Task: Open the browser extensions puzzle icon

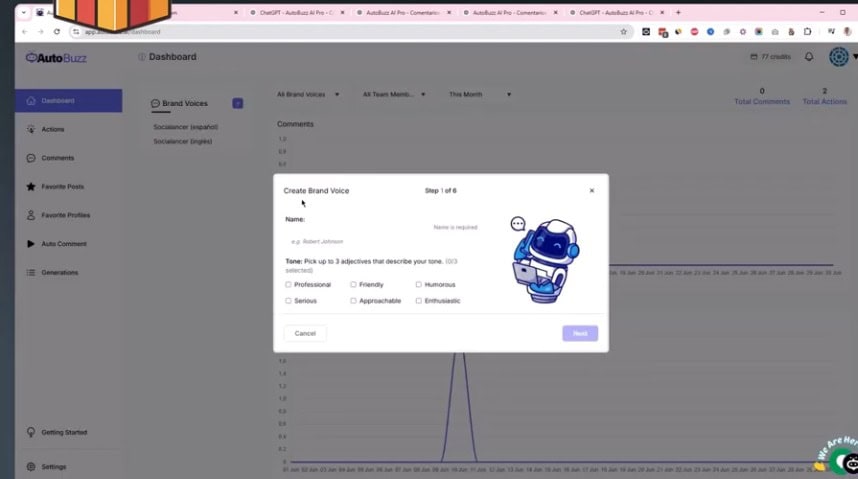Action: (808, 32)
